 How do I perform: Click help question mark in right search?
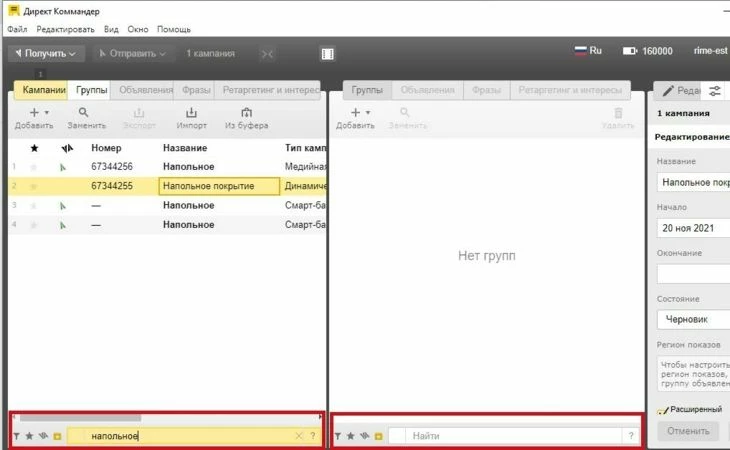click(631, 436)
